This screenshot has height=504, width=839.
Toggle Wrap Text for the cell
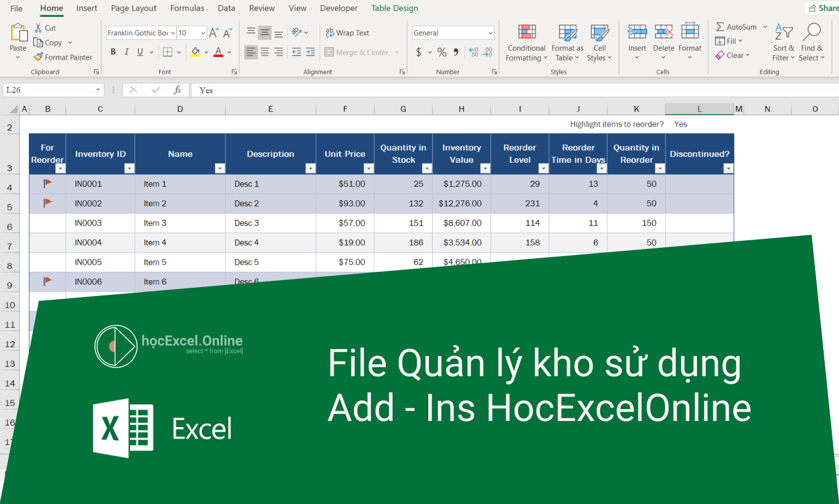(347, 33)
